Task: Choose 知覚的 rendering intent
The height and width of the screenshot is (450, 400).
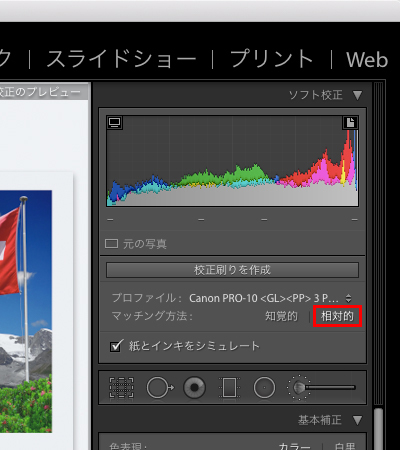Action: (281, 316)
